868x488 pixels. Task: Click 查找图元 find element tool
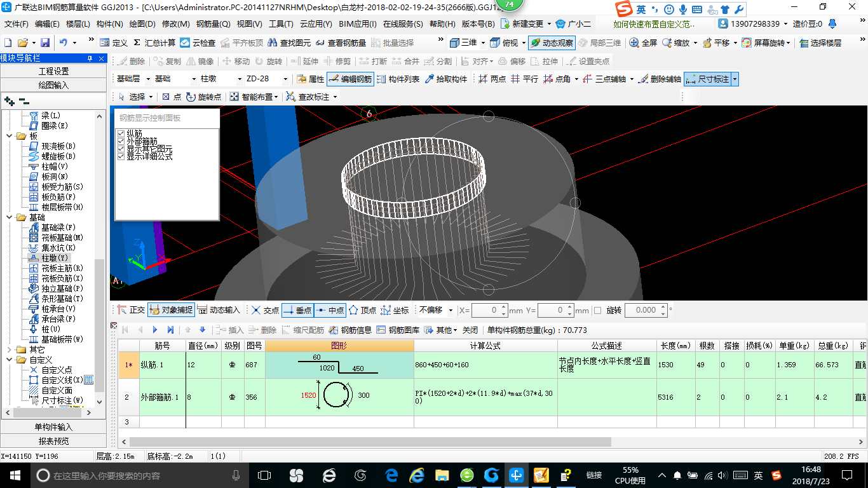(x=290, y=43)
